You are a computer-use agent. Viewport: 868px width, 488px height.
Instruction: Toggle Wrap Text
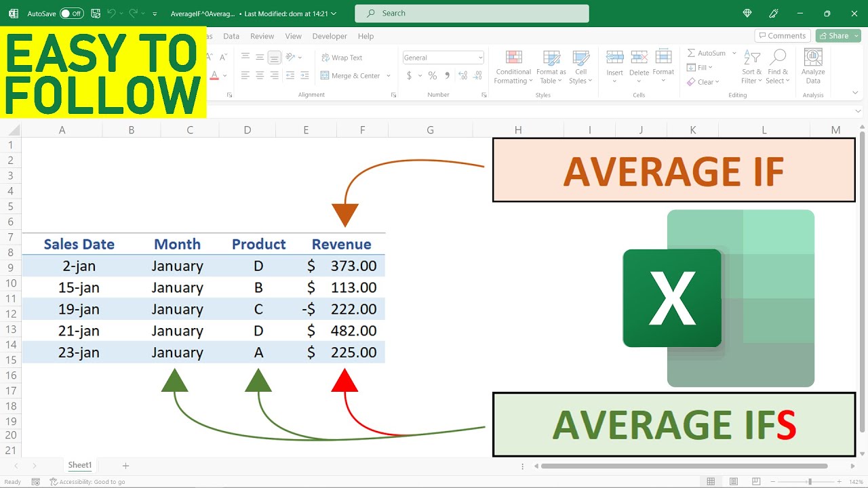(342, 58)
